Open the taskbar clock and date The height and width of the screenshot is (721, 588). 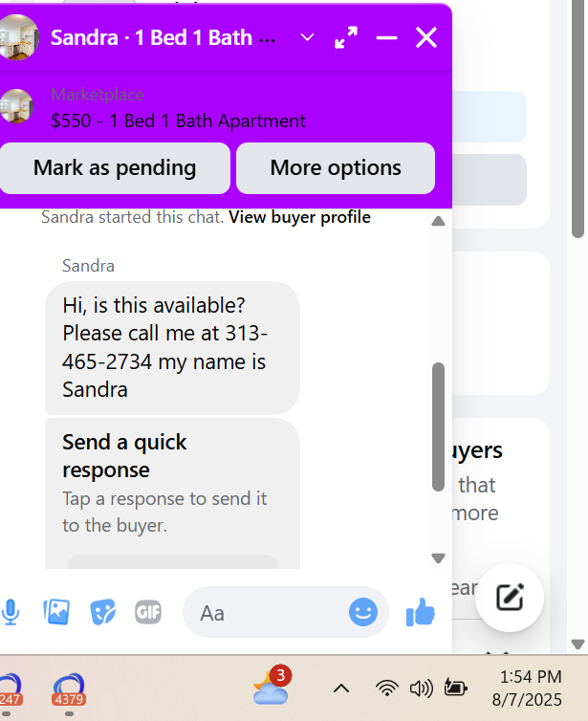[528, 688]
